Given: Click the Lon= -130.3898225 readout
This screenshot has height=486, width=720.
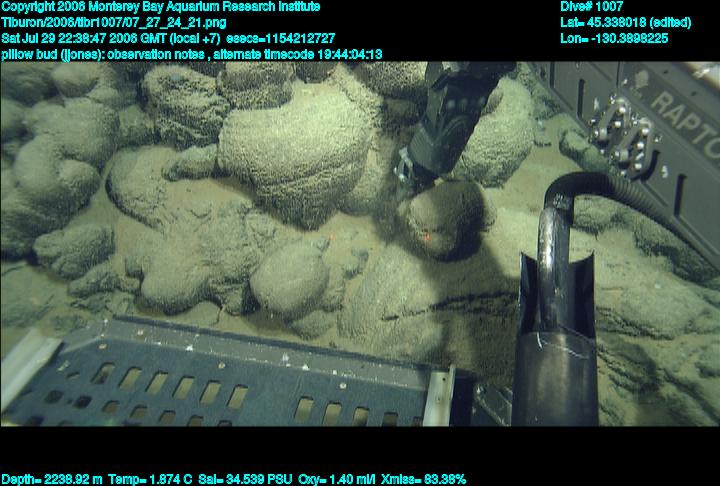Looking at the screenshot, I should click(614, 38).
